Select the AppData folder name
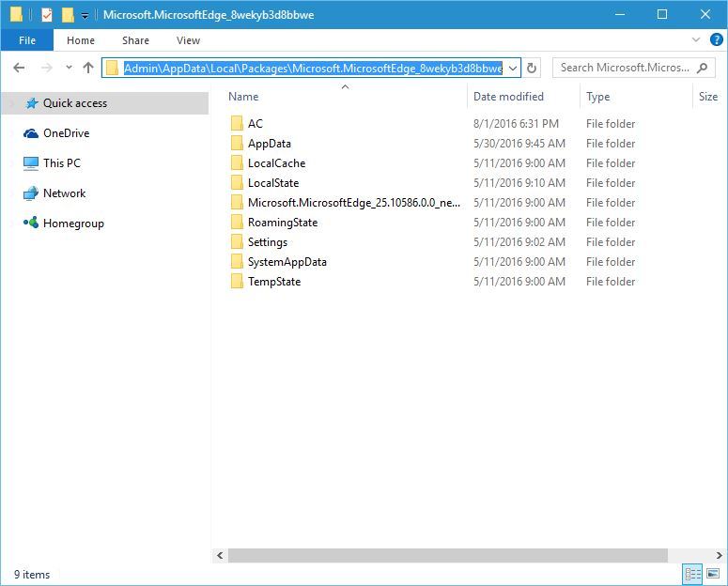This screenshot has height=586, width=728. (270, 144)
